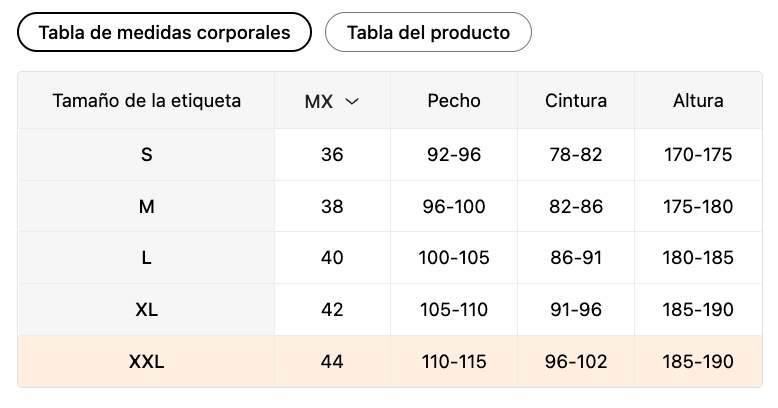Screen dimensions: 778x408
Task: Click MX size value 36
Action: click(x=332, y=155)
